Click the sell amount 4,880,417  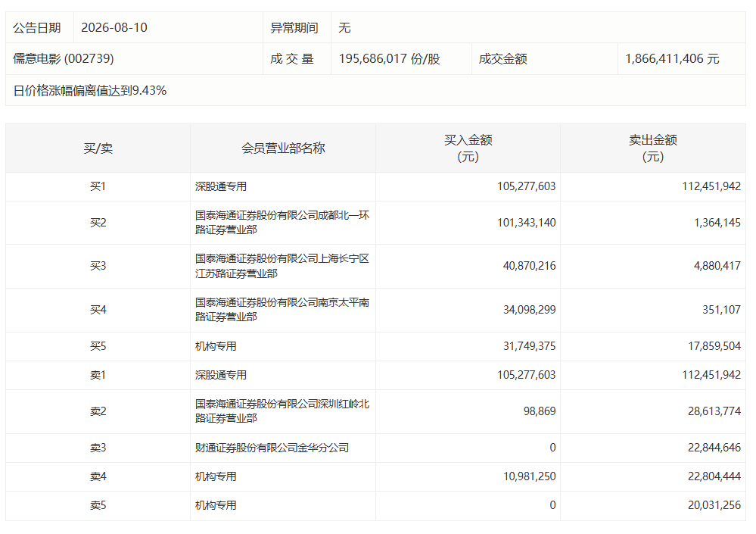coord(717,266)
